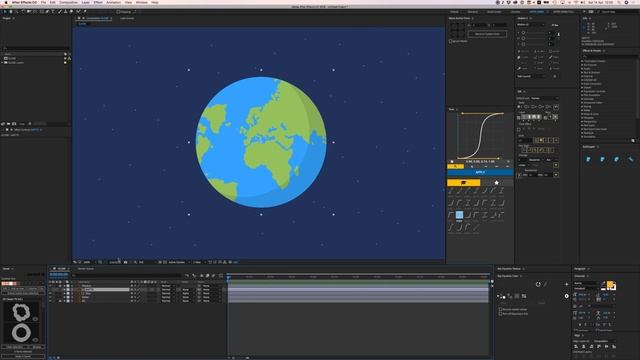
Task: Open the After Effects CC application menu
Action: [x=24, y=2]
